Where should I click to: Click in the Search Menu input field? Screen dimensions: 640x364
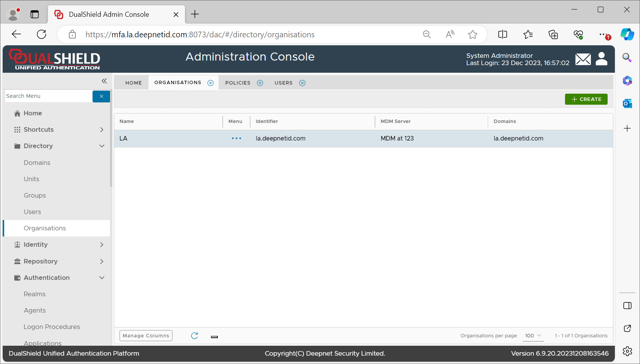48,96
